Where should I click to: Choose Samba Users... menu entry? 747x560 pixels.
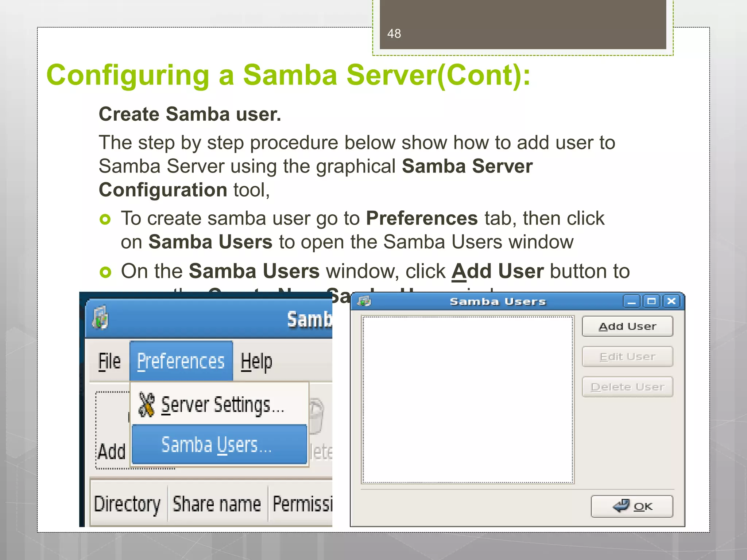coord(219,444)
